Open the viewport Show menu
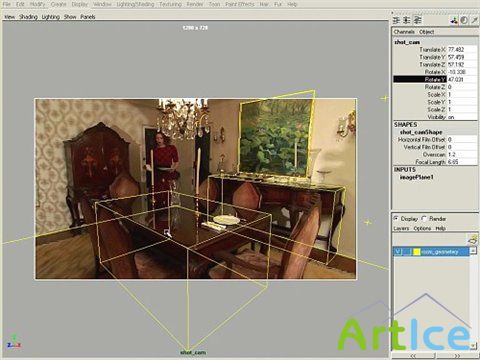Viewport: 480px width, 360px height. point(70,17)
